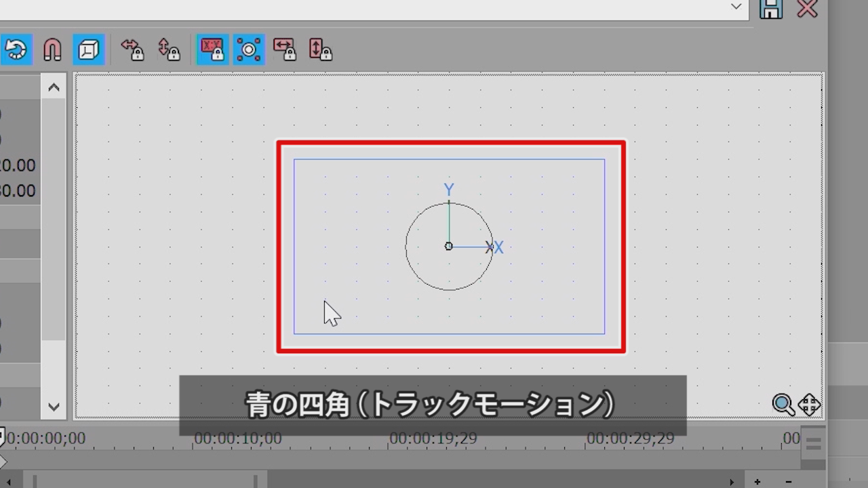Click the X axis handle of the motion circle
The image size is (868, 488).
[490, 247]
